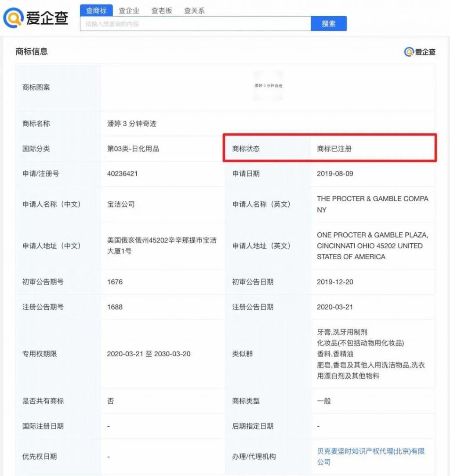Viewport: 450px width, 476px height.
Task: Click the English address ONE PROCTER & GAMBLE PLAZA
Action: point(372,245)
